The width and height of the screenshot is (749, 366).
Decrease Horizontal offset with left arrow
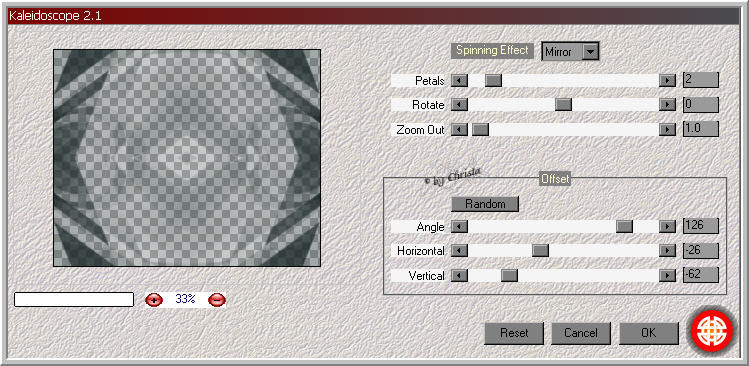[460, 250]
